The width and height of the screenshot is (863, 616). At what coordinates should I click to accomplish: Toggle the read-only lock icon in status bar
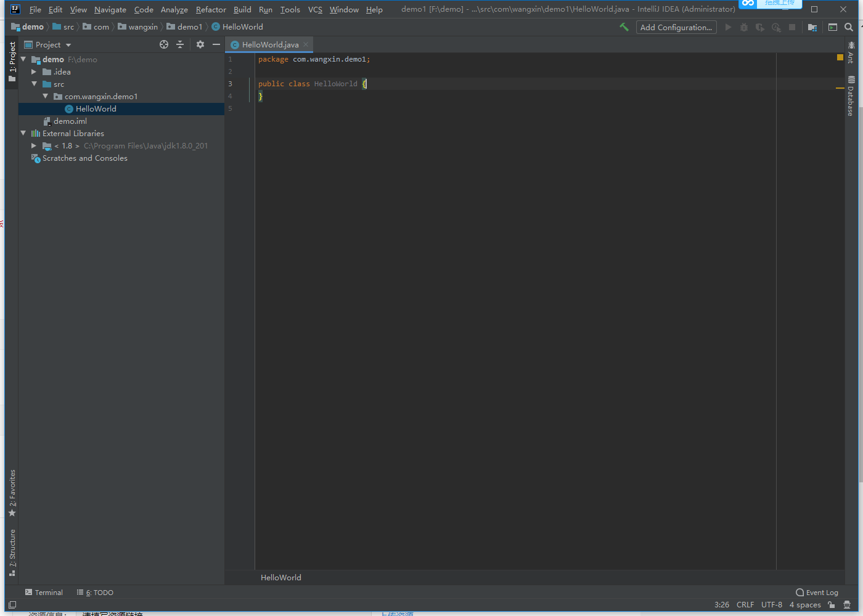pos(831,605)
